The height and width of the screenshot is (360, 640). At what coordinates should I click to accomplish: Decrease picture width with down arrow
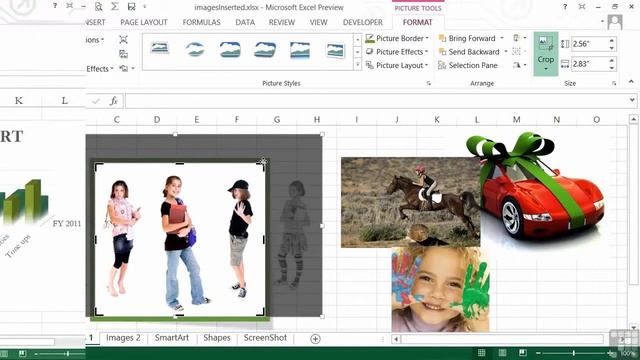[x=611, y=67]
